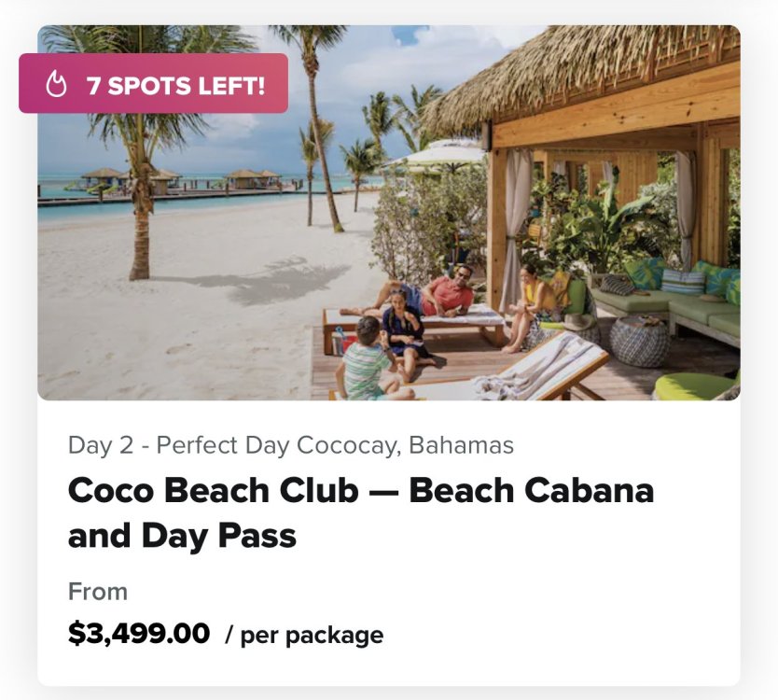Click the flame icon on the pink badge
Image resolution: width=778 pixels, height=700 pixels.
pyautogui.click(x=56, y=84)
